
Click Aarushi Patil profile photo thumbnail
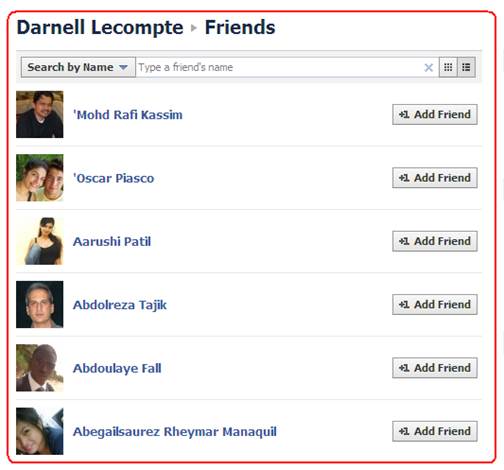(40, 241)
